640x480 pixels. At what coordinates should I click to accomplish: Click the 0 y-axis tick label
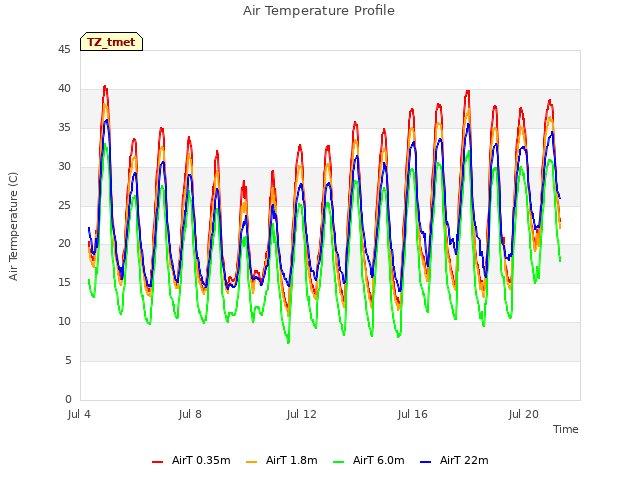click(x=68, y=399)
